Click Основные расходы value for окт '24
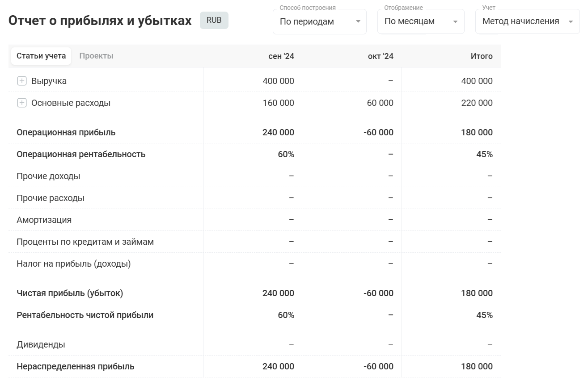This screenshot has height=381, width=588. click(x=380, y=103)
